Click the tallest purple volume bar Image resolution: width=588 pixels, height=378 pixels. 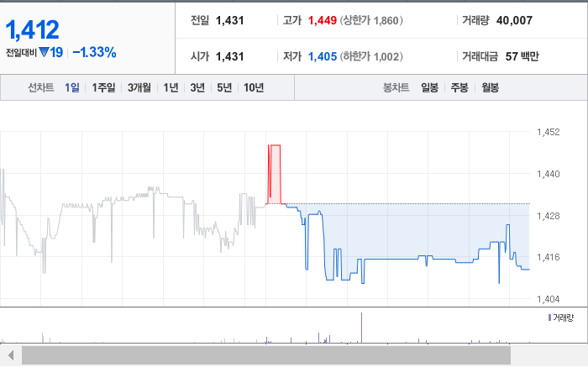pos(361,328)
